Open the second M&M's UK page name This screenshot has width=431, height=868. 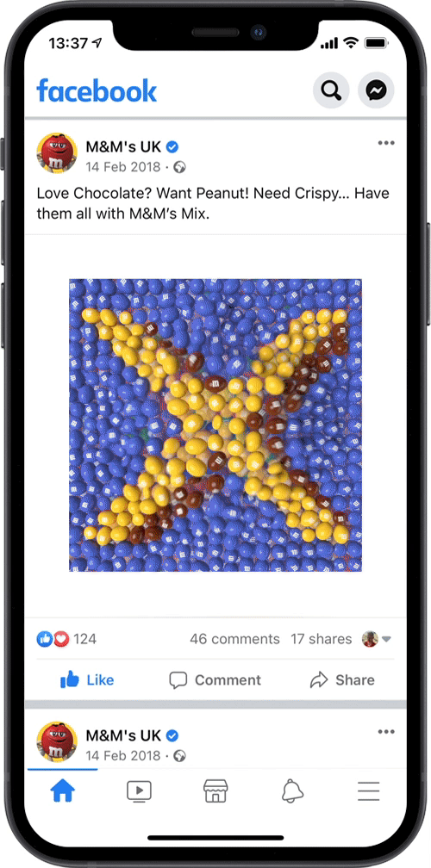(123, 735)
